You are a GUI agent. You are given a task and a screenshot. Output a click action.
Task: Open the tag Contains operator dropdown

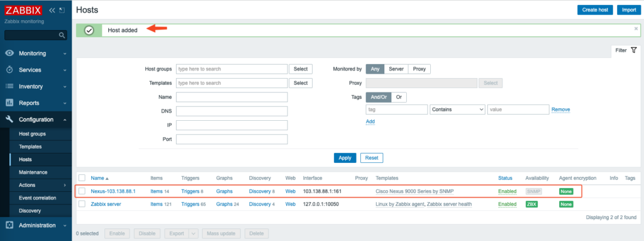[458, 110]
